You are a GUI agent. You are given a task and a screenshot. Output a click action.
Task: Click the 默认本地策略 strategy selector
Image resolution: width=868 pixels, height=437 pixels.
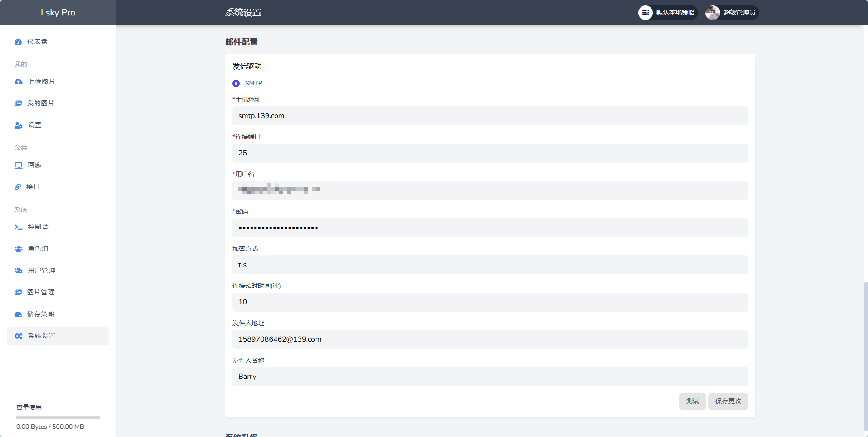click(668, 13)
